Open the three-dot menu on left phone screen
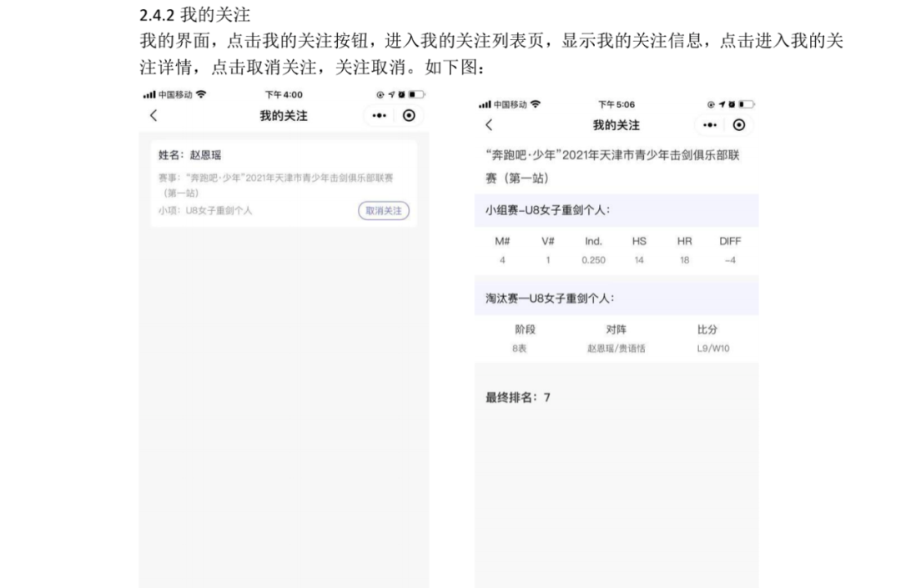The image size is (901, 588). tap(380, 115)
